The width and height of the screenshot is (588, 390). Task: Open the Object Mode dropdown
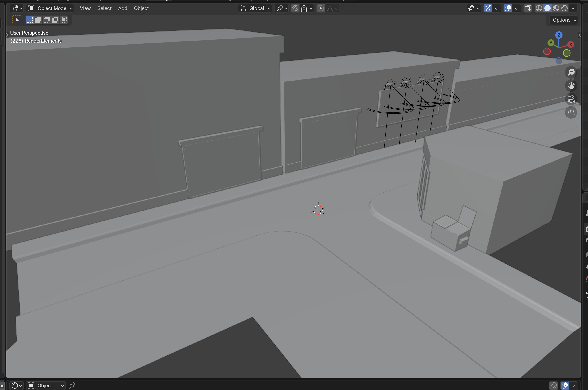(x=51, y=8)
